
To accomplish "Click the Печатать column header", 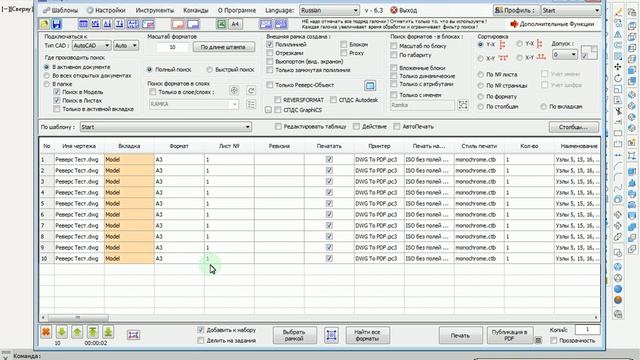I will point(329,146).
